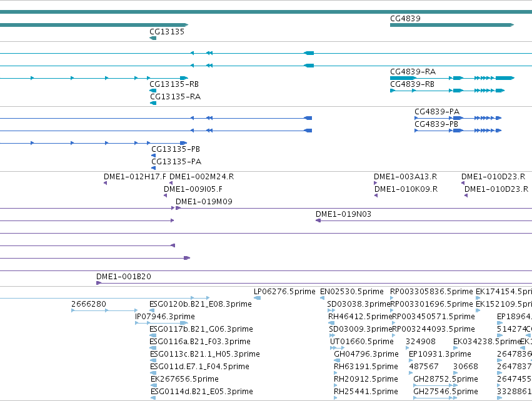The width and height of the screenshot is (532, 401).
Task: Select the ESG0117b.B21_G06.3prime label
Action: pos(201,329)
